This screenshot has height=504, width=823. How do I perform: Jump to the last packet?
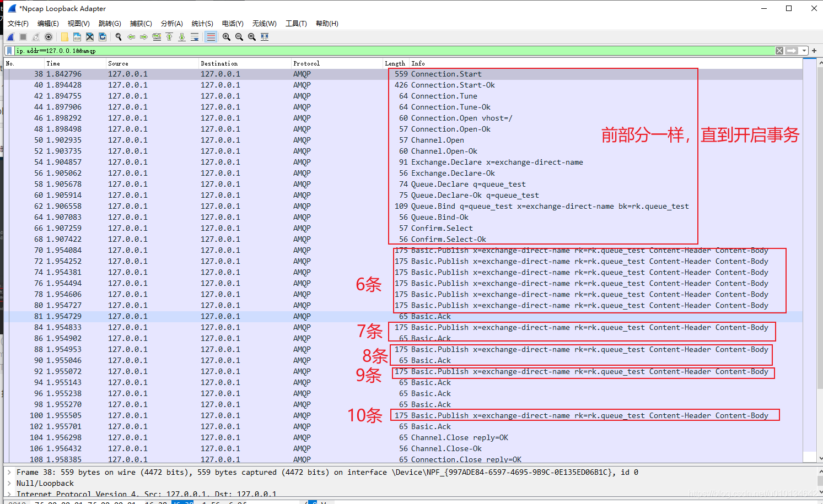[x=182, y=37]
